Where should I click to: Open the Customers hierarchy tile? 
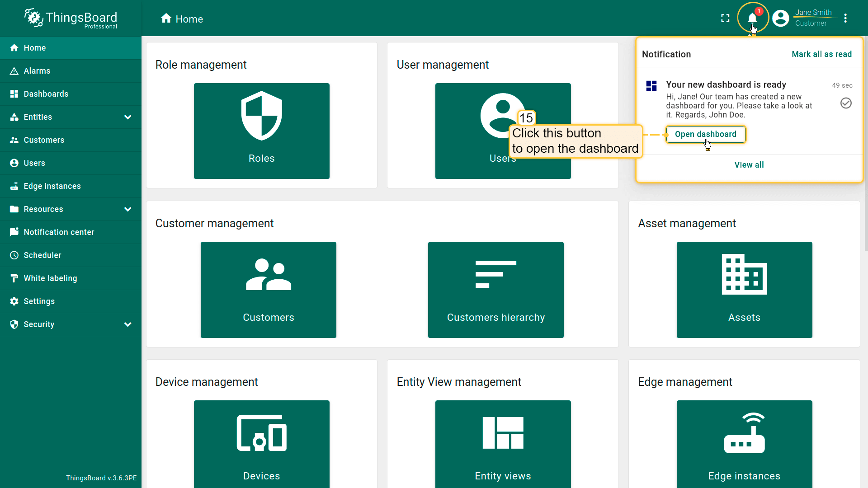[495, 289]
